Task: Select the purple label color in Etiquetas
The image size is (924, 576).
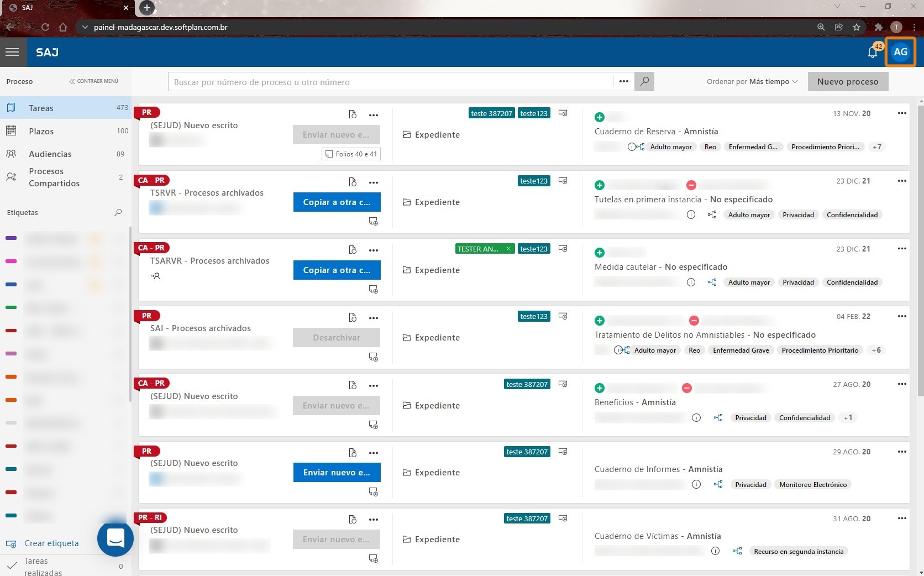Action: (x=11, y=238)
